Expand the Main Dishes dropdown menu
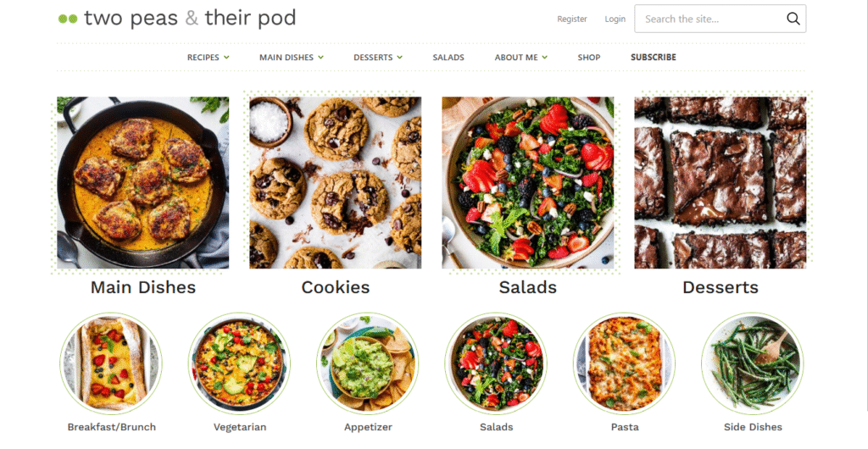The width and height of the screenshot is (868, 449). 292,57
